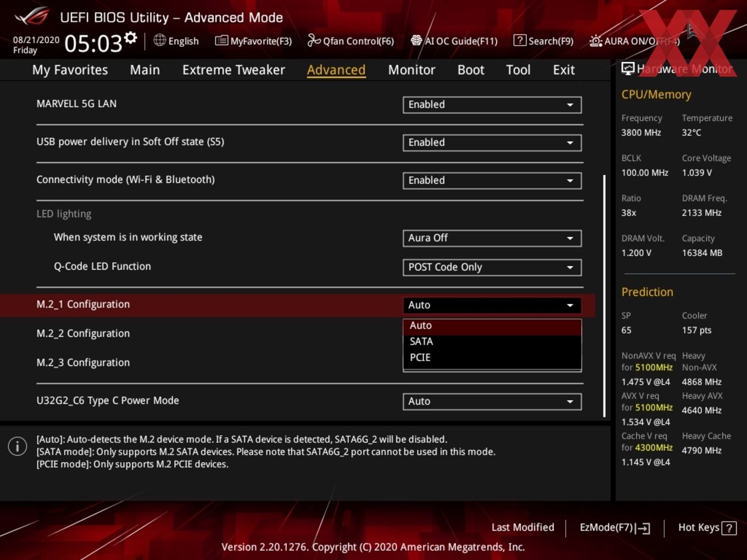Click U32G2_C6 Type C Power Mode label
Screen dimensions: 747x560
(108, 401)
